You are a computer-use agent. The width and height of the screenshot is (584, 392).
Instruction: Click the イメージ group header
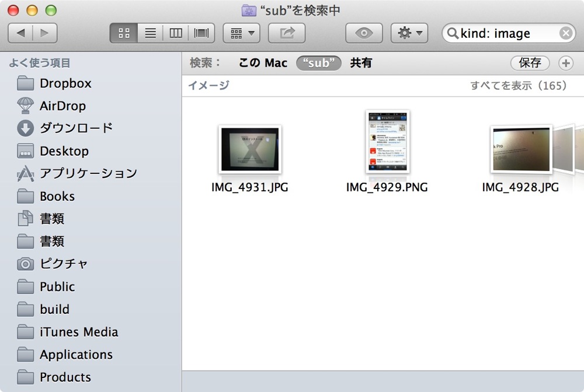[209, 86]
